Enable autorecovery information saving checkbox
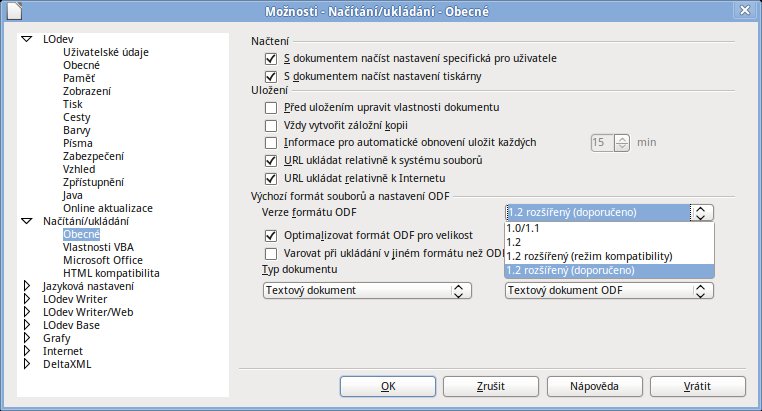This screenshot has width=762, height=411. click(271, 143)
